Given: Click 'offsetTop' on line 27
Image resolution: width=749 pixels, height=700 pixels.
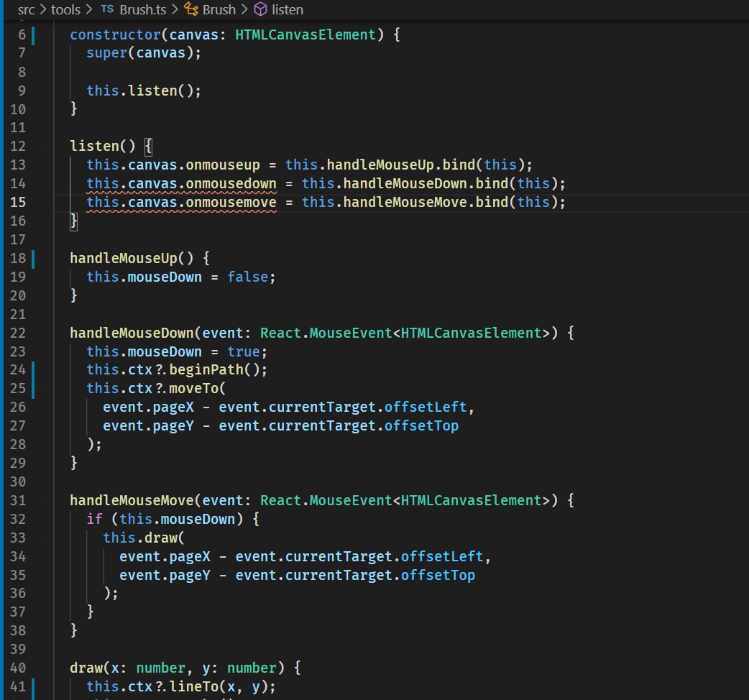Looking at the screenshot, I should click(x=421, y=426).
